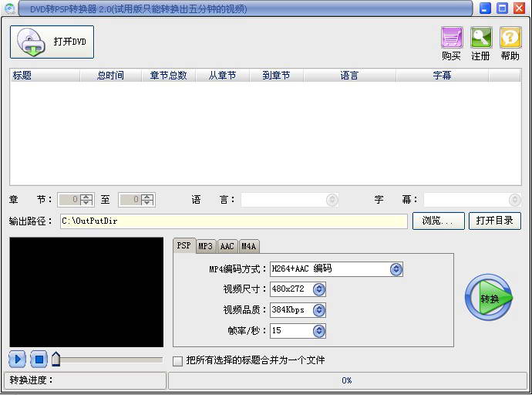
Task: Click the 输出路径 field showing C:\OutPutDir
Action: tap(234, 221)
